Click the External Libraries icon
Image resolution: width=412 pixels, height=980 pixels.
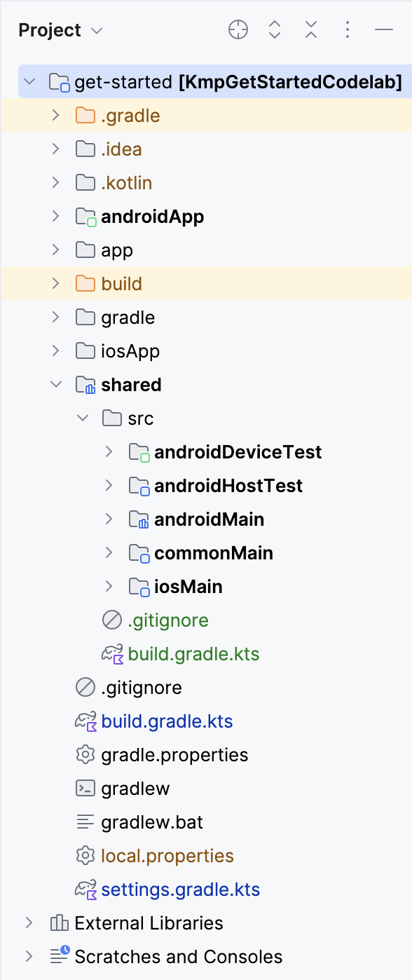point(57,923)
